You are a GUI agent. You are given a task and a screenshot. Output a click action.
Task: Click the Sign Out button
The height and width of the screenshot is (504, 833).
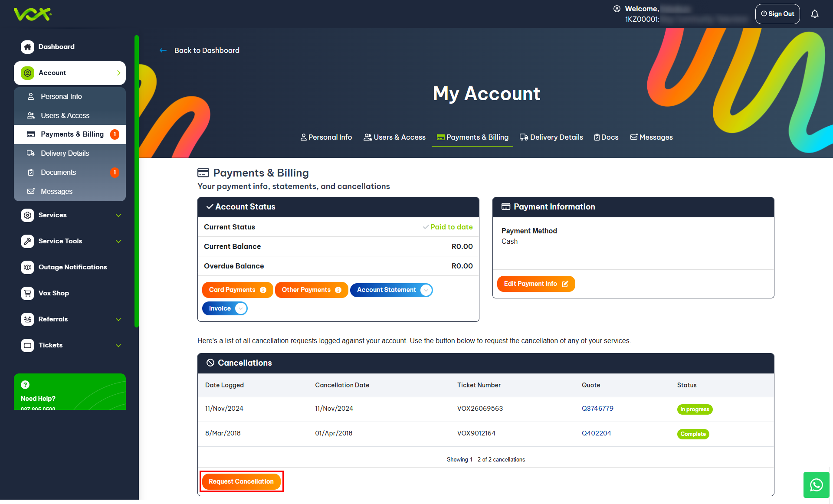[x=777, y=14]
